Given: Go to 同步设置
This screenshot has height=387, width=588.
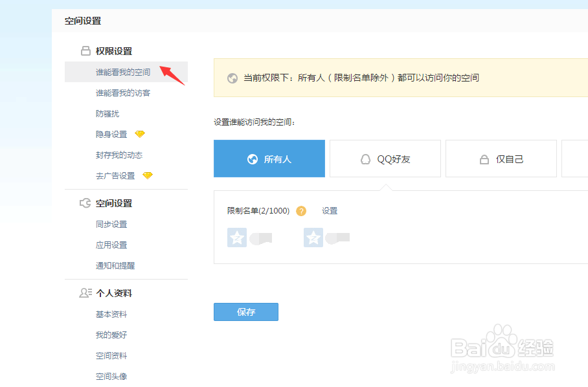Looking at the screenshot, I should coord(111,224).
